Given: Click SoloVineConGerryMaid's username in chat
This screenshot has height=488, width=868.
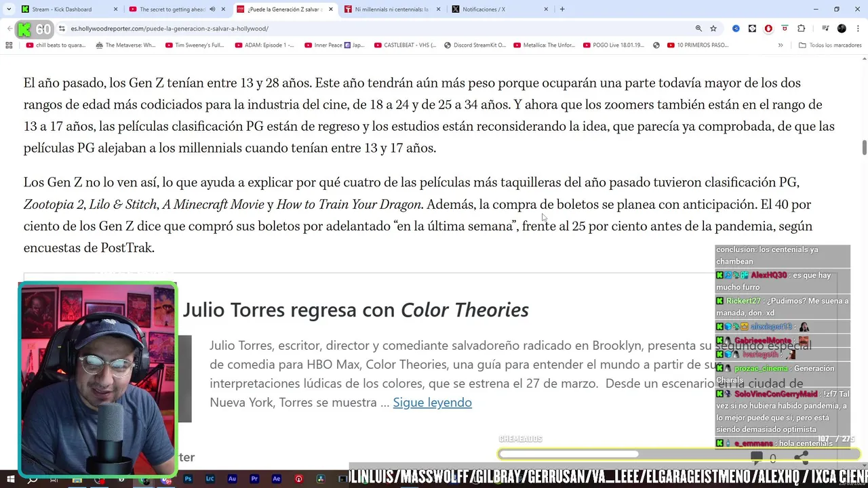Looking at the screenshot, I should coord(776,394).
